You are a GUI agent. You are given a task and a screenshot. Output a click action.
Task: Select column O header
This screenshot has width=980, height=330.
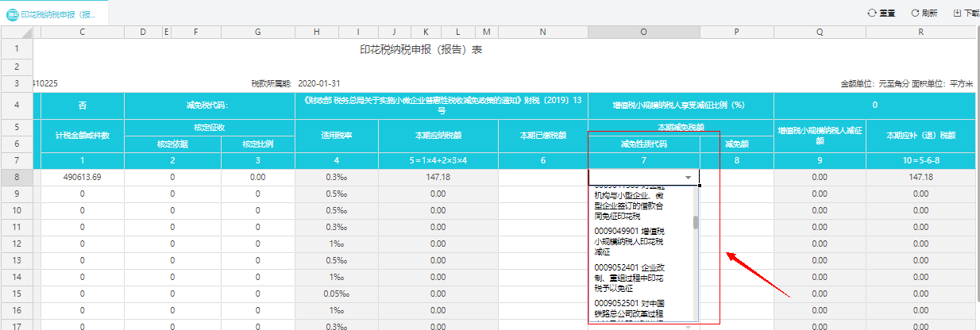pyautogui.click(x=643, y=32)
